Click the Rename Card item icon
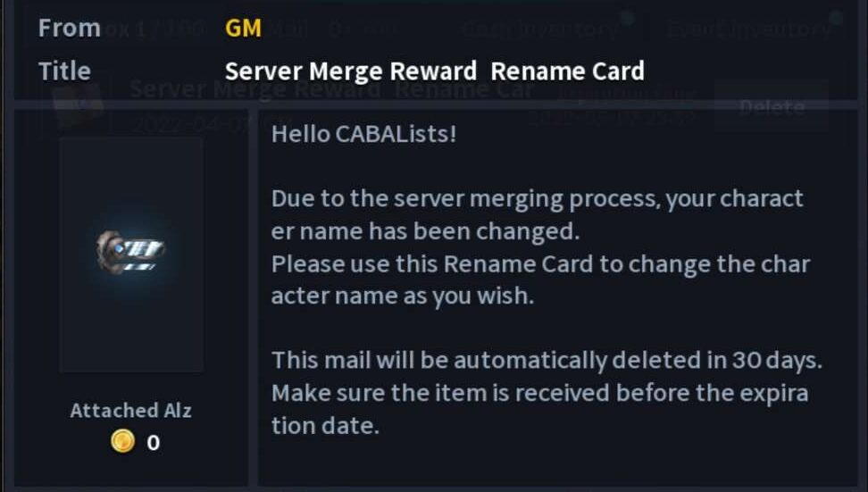The width and height of the screenshot is (868, 492). (131, 251)
